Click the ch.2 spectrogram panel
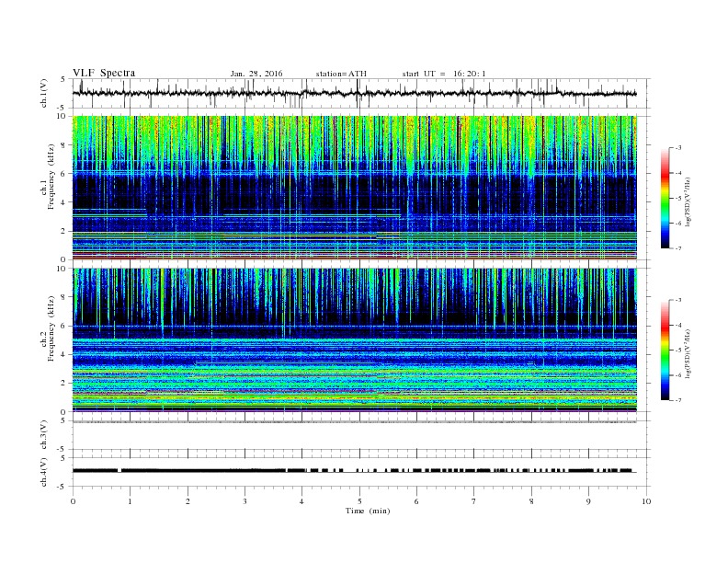728x563 pixels. (x=354, y=340)
